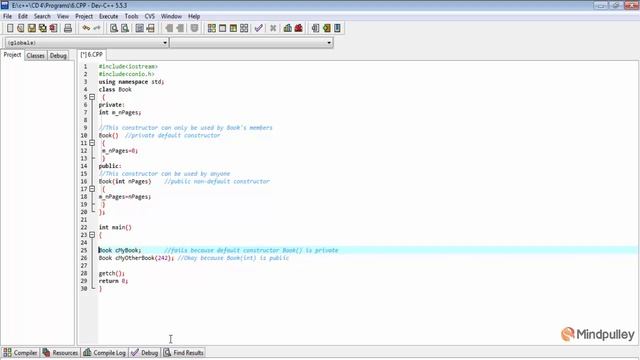Open the Compile Log bottom tab
This screenshot has height=360, width=640.
click(x=104, y=353)
